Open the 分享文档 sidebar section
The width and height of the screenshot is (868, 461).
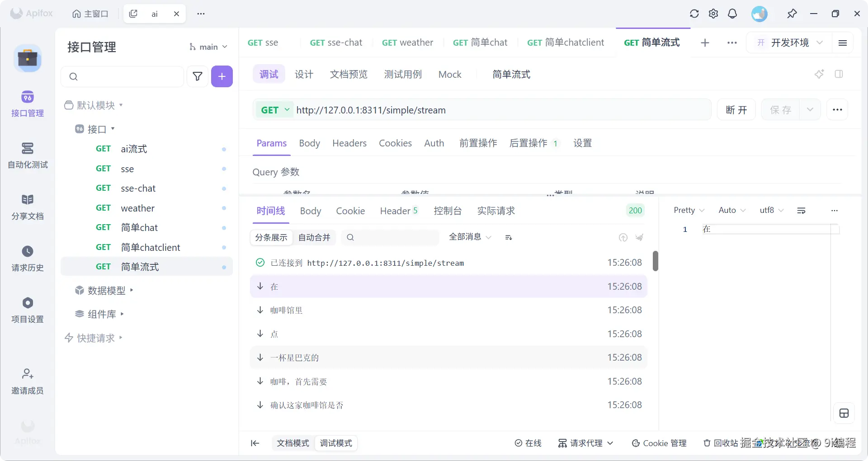[28, 207]
